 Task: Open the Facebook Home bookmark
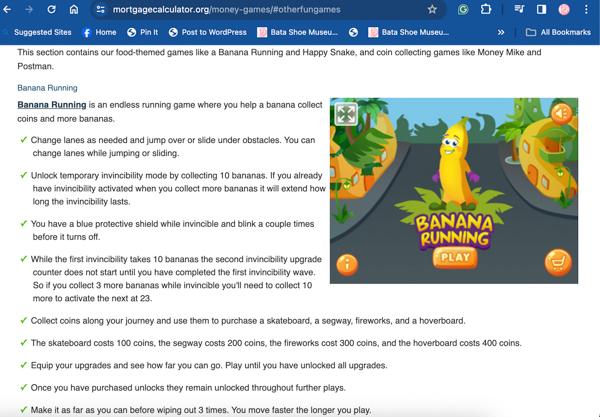pyautogui.click(x=99, y=33)
